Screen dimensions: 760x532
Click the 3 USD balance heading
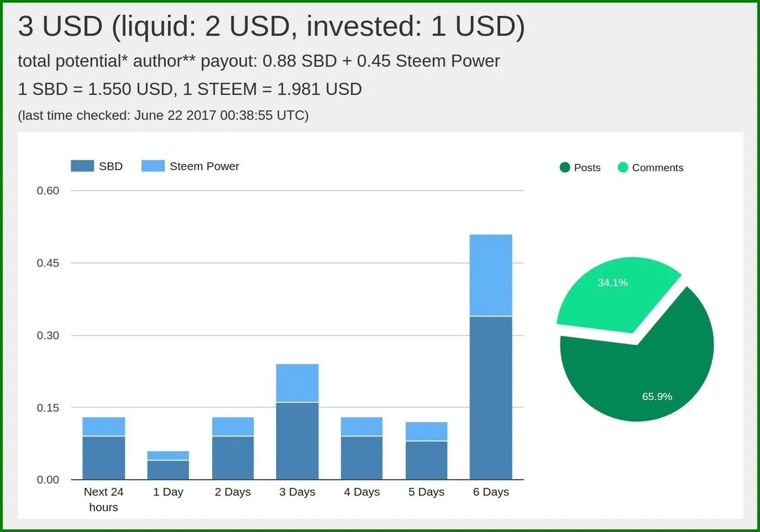click(x=271, y=28)
